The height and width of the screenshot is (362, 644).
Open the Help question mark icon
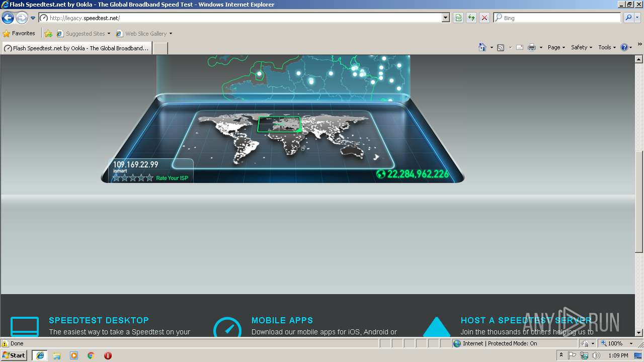pos(624,47)
